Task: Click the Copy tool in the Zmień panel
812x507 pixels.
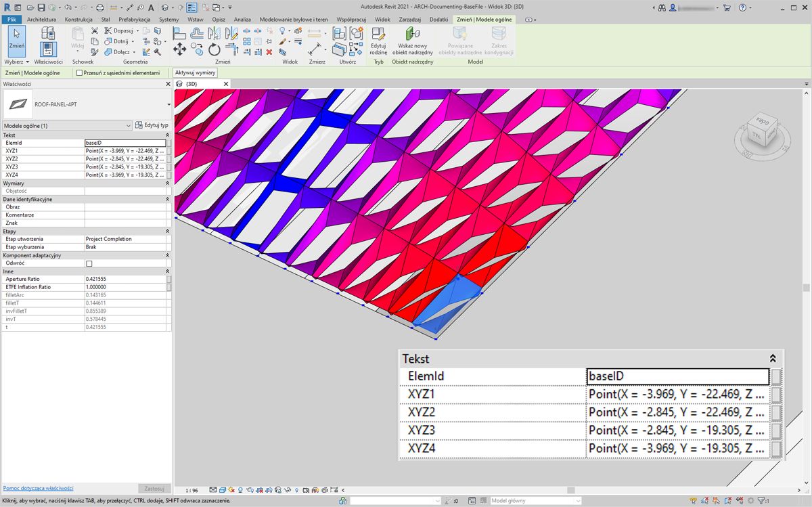Action: 197,49
